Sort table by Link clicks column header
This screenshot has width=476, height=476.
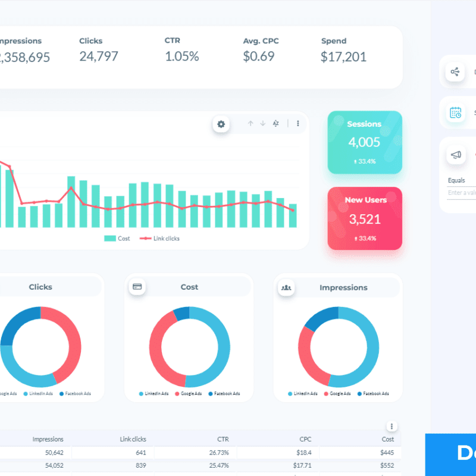click(133, 439)
